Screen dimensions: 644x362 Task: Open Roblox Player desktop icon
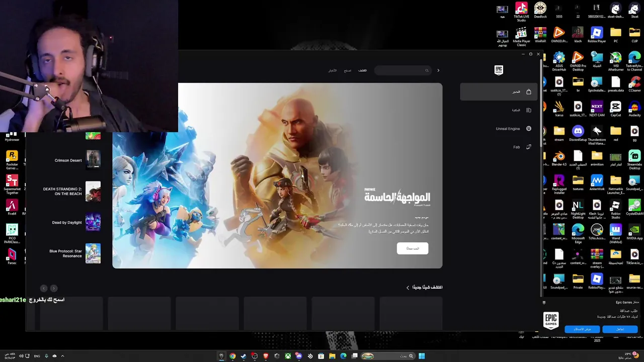tap(597, 35)
